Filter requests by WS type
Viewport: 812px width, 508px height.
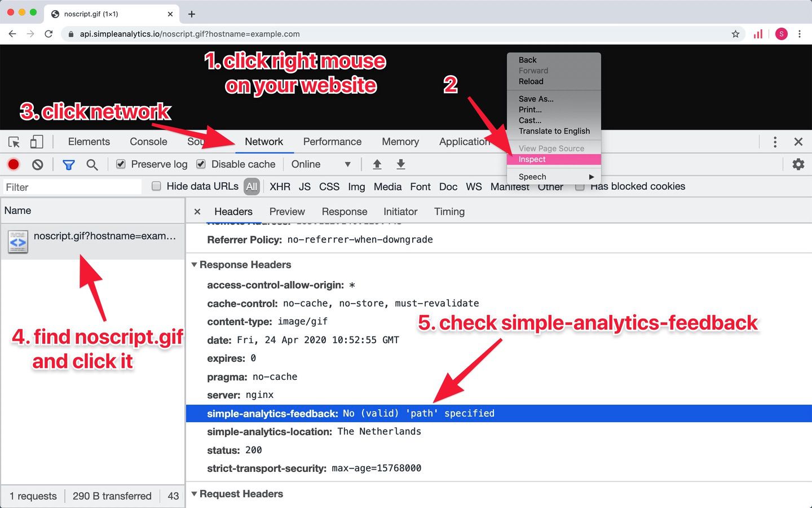pos(474,187)
